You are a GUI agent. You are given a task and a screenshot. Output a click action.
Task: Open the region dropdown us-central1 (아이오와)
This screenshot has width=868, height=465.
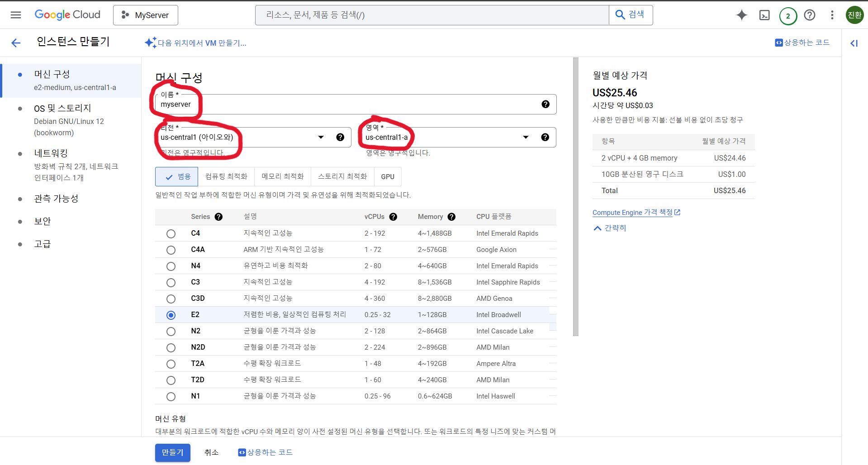pyautogui.click(x=244, y=138)
